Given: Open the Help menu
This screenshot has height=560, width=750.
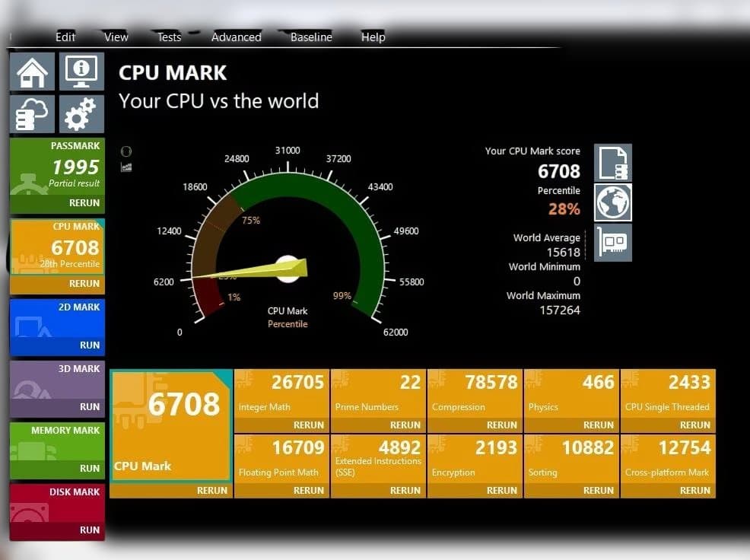Looking at the screenshot, I should pyautogui.click(x=373, y=37).
